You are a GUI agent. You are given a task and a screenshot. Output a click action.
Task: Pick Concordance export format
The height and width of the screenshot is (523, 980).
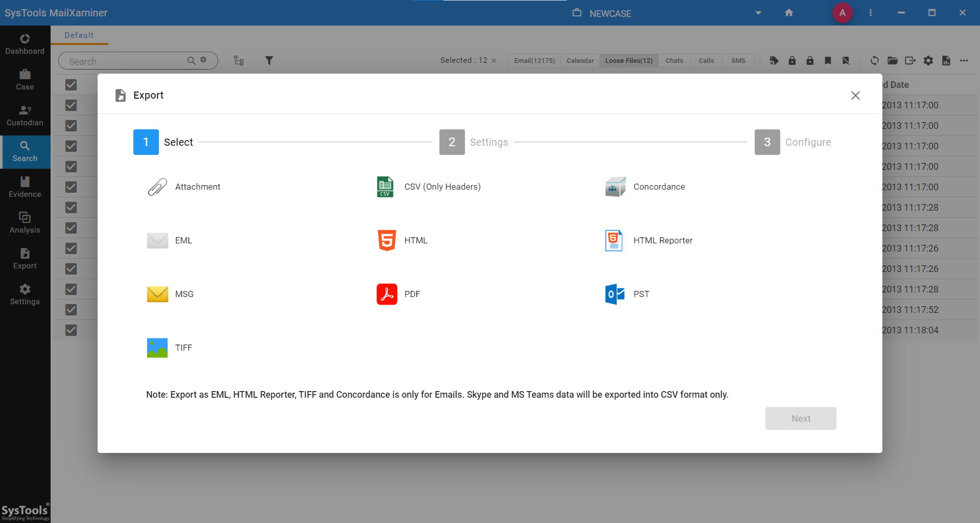[645, 187]
